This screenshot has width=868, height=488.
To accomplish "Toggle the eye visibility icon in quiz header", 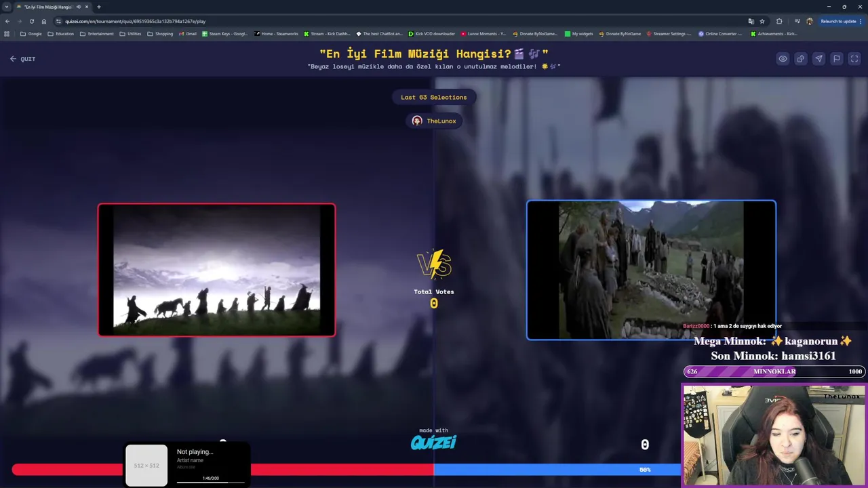I will pyautogui.click(x=783, y=59).
